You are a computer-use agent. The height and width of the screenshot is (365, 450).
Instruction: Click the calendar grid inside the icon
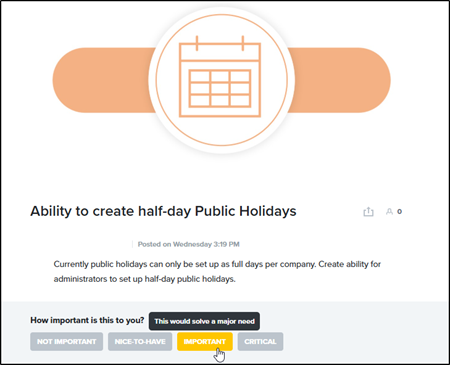[220, 88]
